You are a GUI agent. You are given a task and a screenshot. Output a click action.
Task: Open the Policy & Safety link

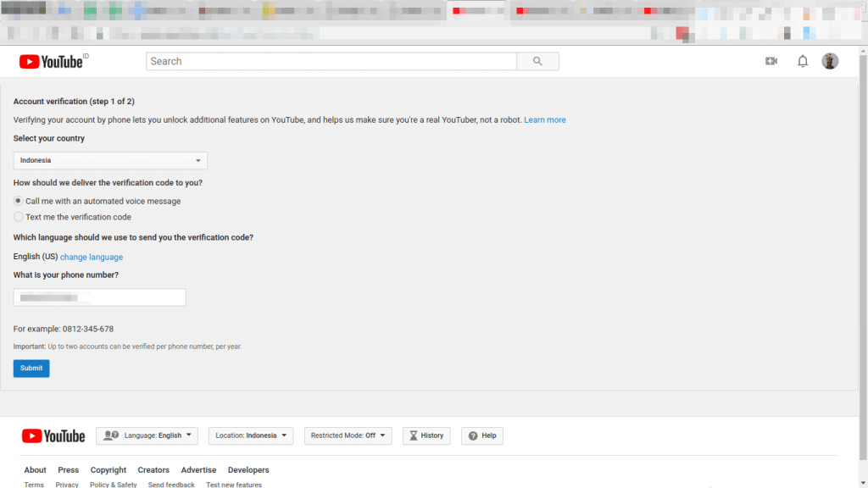point(114,485)
